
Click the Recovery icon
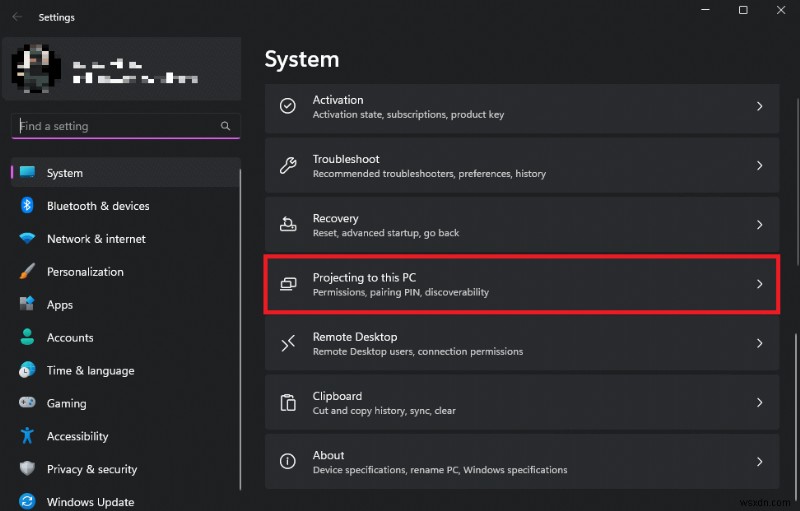288,224
